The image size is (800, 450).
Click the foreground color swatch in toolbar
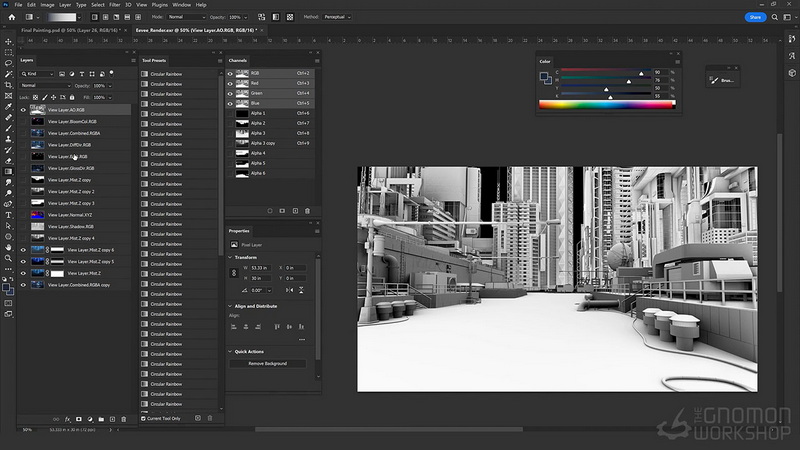pyautogui.click(x=7, y=288)
